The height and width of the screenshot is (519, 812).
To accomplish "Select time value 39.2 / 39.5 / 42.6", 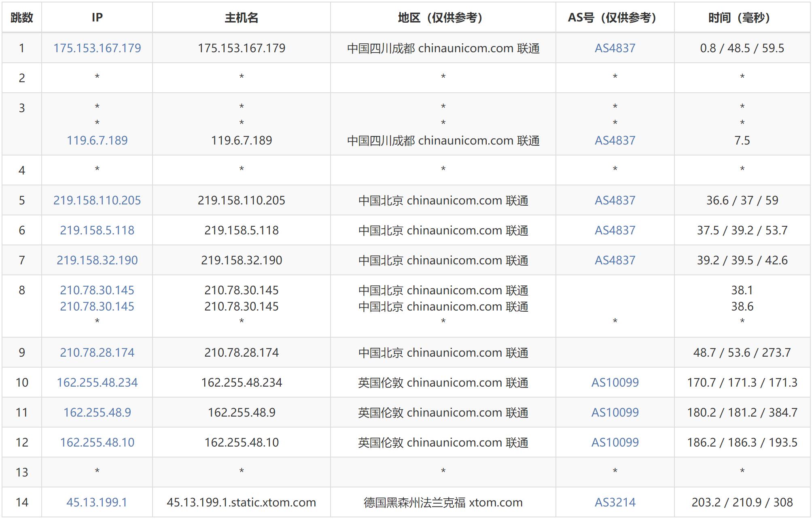I will (x=742, y=260).
